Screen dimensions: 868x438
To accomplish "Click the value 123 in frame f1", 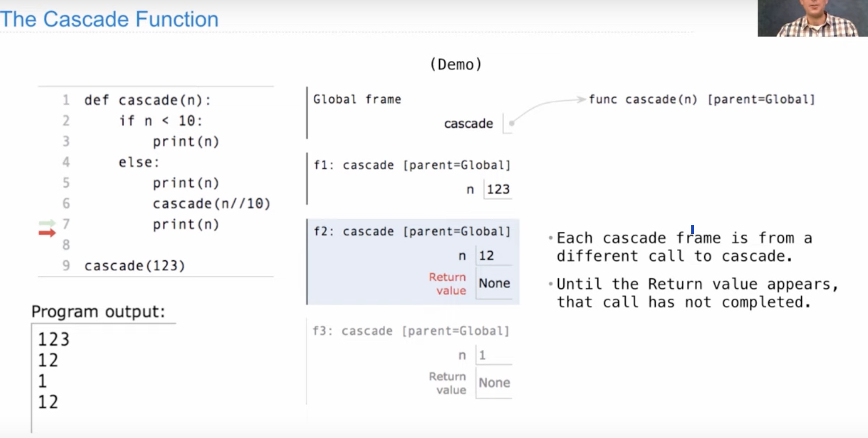I will 498,189.
